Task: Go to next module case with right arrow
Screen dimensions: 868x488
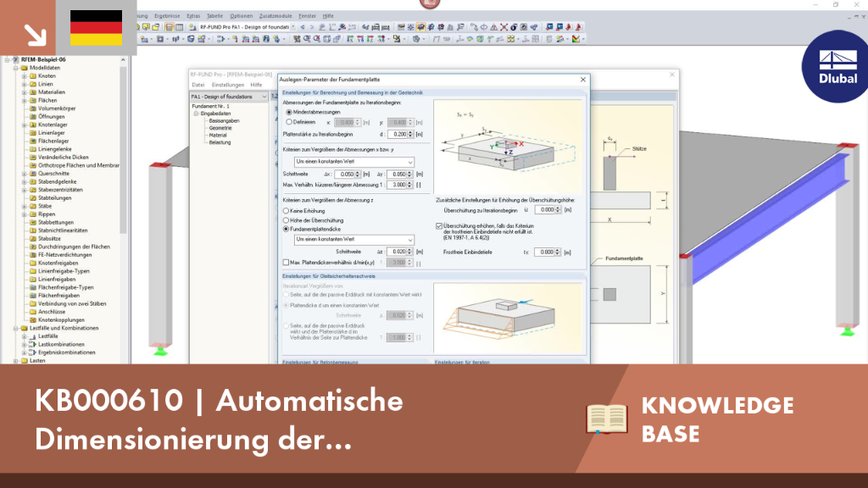Action: [x=312, y=27]
